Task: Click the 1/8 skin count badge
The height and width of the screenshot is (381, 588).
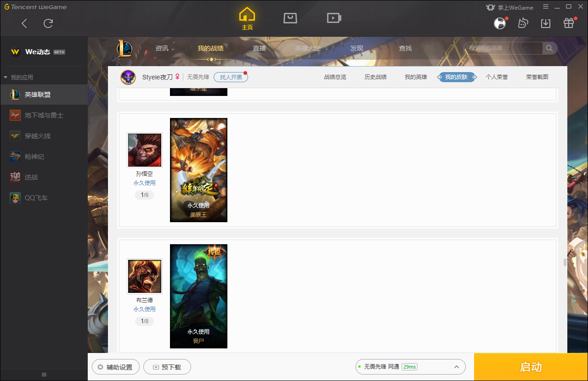Action: (144, 321)
